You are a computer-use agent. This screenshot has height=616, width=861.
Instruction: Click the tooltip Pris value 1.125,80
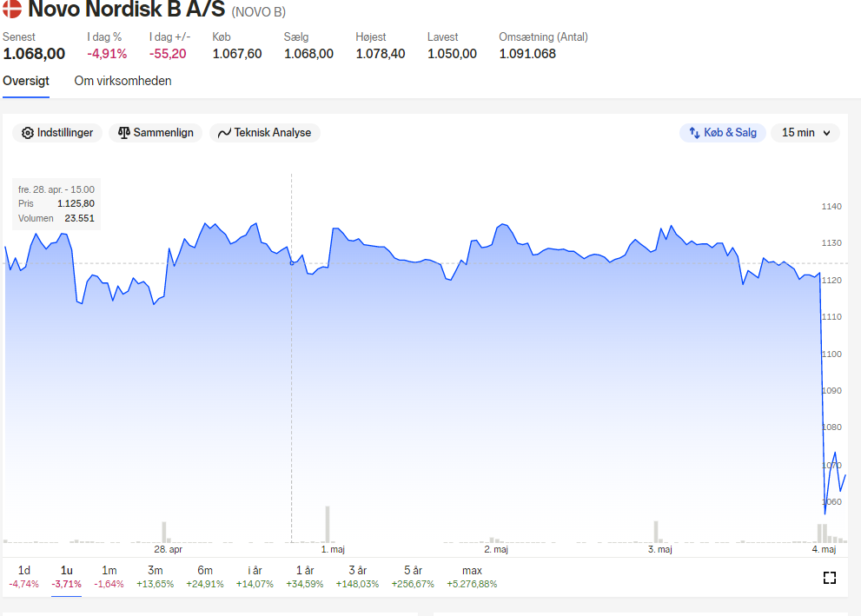[x=76, y=203]
